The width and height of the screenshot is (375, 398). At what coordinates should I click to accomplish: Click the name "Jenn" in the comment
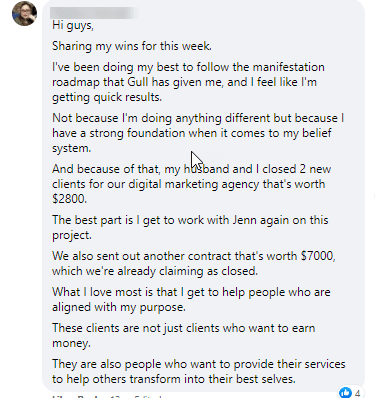coord(245,220)
